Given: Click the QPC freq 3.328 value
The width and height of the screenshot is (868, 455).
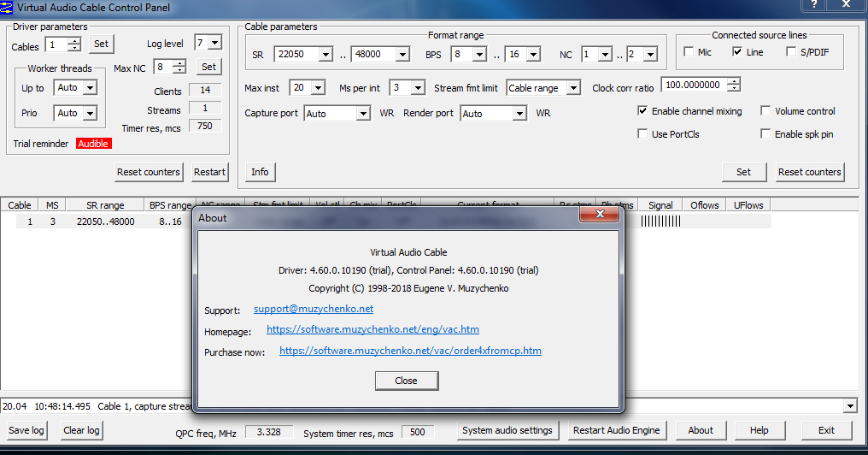Looking at the screenshot, I should pos(268,432).
